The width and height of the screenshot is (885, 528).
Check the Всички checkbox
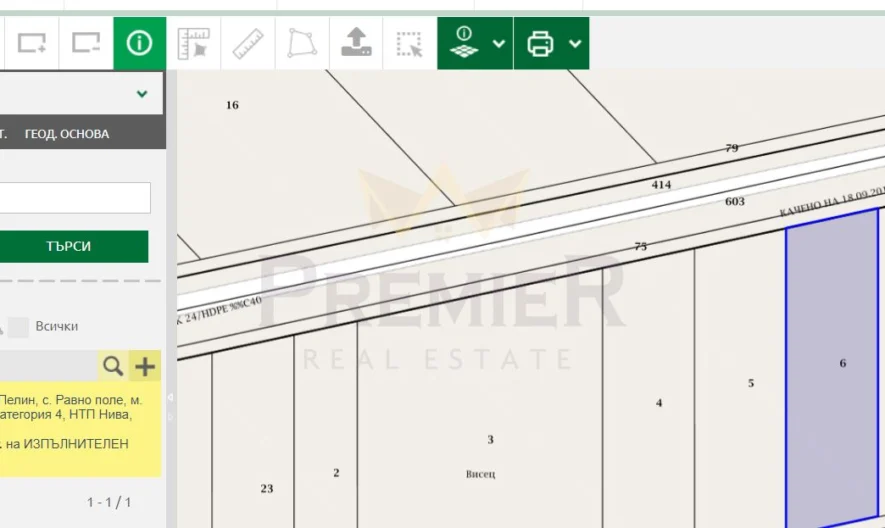(19, 326)
